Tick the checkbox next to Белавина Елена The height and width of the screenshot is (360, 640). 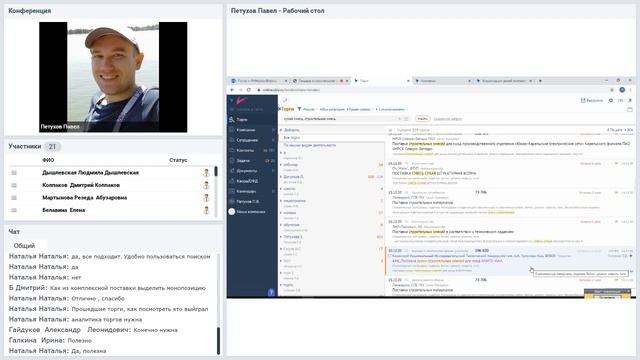14,210
